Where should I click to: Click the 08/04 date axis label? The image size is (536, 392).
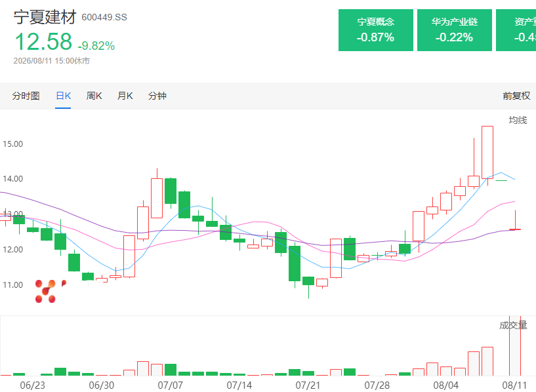[446, 385]
